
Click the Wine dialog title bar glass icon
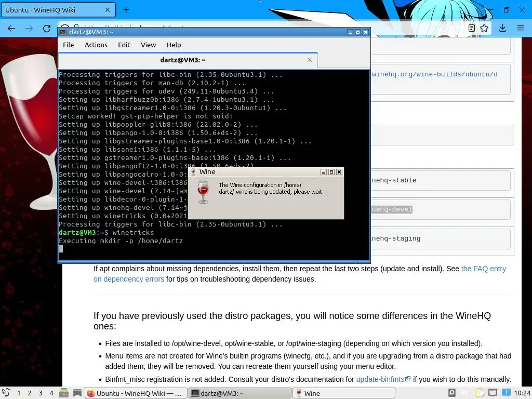193,172
